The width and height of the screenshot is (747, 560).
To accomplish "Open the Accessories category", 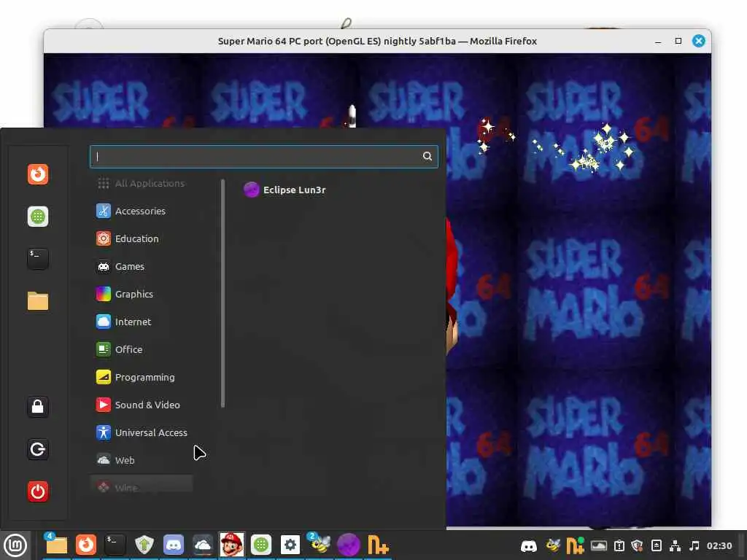I will [x=141, y=211].
